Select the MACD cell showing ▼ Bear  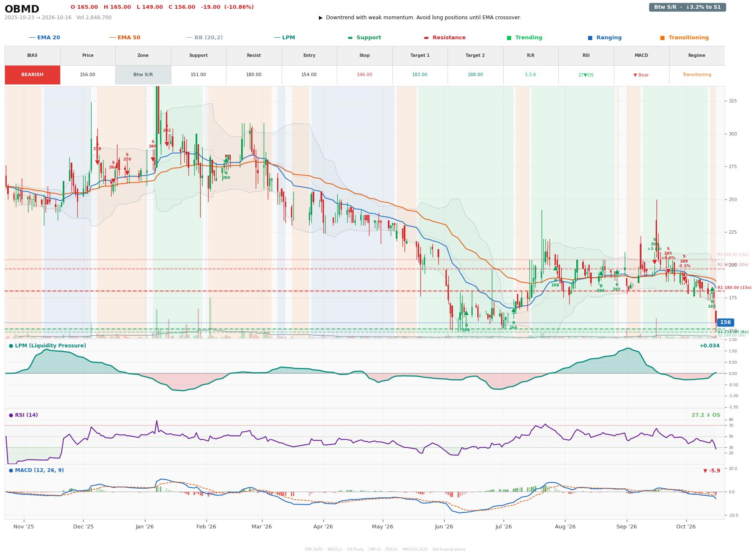pyautogui.click(x=641, y=75)
